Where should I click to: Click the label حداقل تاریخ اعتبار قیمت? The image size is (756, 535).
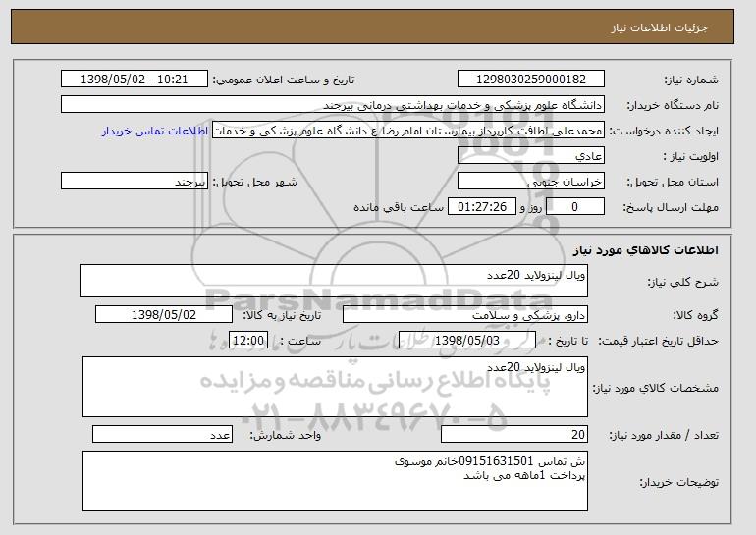click(x=658, y=341)
